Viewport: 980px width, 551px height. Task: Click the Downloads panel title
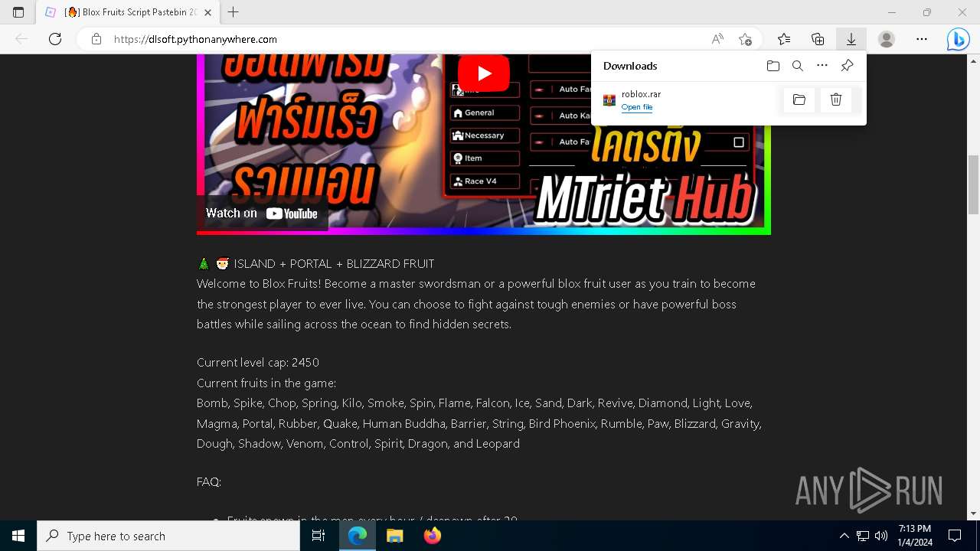tap(630, 66)
